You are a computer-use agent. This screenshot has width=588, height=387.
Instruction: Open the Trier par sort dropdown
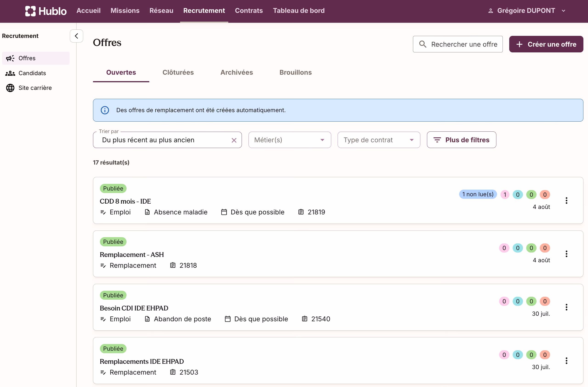pos(167,140)
